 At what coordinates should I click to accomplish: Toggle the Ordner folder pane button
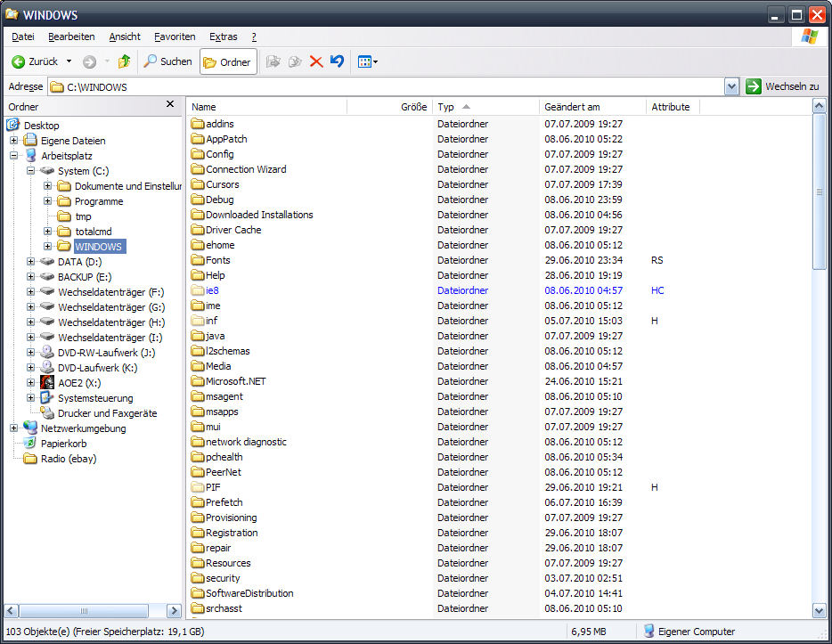click(228, 62)
